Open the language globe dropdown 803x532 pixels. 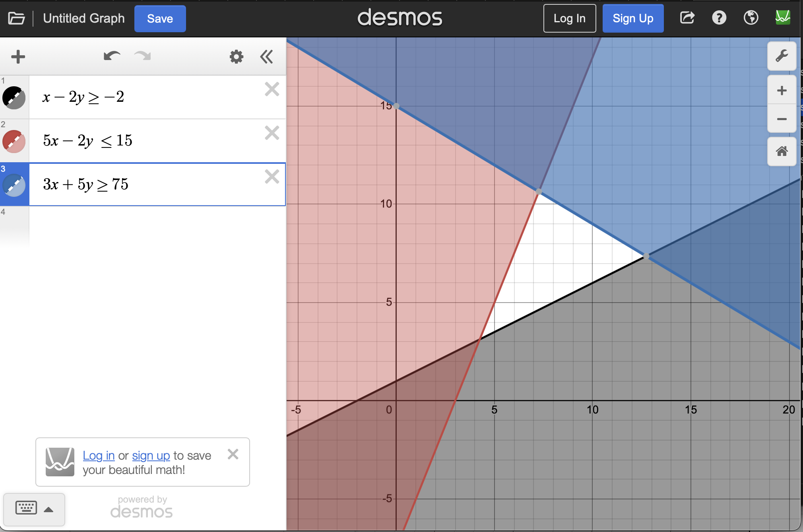pos(751,18)
